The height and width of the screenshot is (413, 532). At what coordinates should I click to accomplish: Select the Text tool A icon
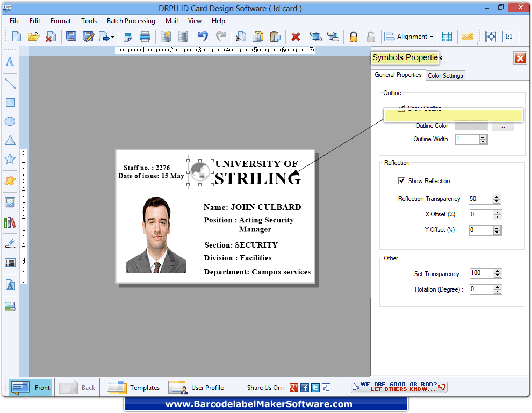point(10,62)
